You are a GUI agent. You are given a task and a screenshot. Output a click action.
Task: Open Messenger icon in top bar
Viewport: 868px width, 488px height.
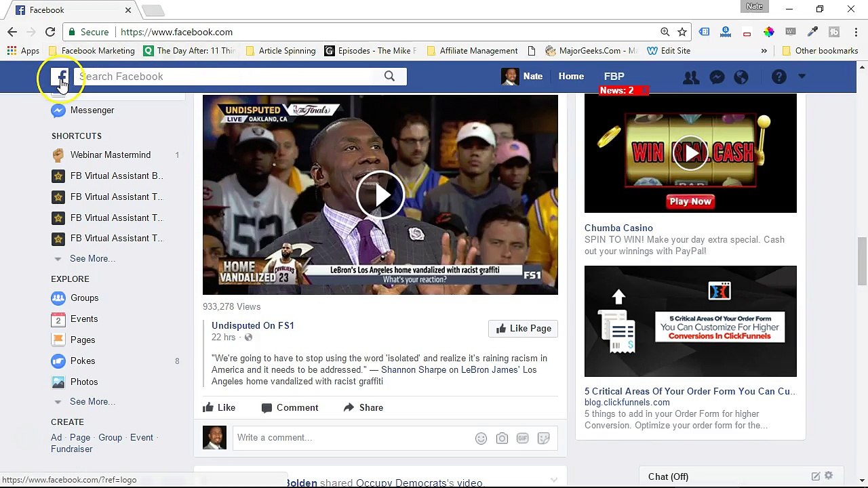click(x=717, y=77)
